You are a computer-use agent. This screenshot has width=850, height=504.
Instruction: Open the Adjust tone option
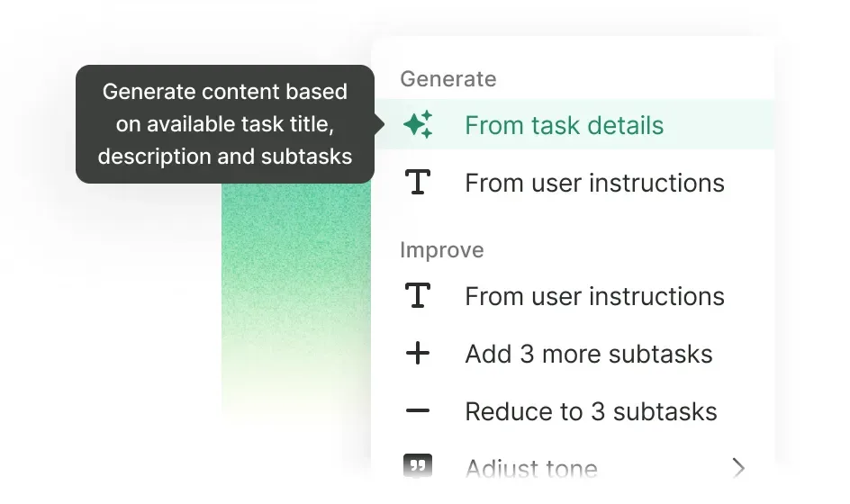click(x=531, y=468)
